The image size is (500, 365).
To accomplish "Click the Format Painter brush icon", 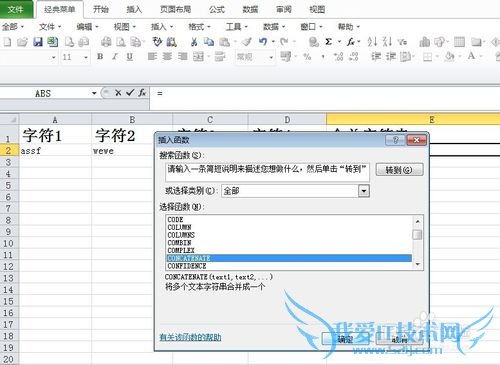I will [247, 42].
